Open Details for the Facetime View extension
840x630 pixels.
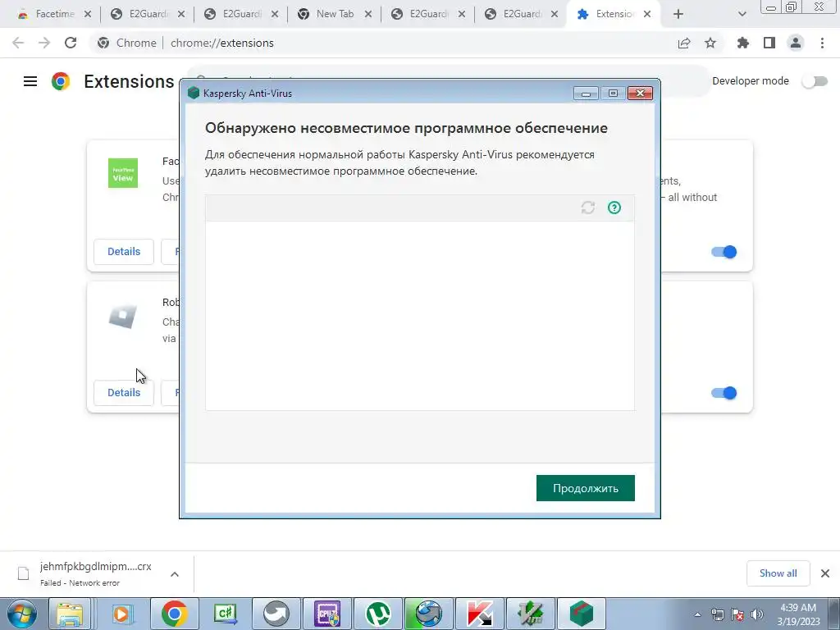point(124,252)
